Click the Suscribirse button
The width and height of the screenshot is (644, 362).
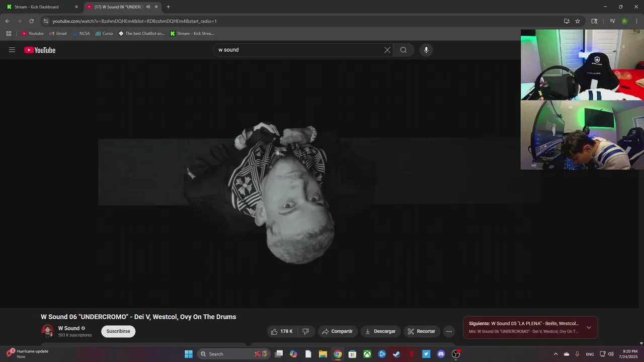[x=118, y=331]
